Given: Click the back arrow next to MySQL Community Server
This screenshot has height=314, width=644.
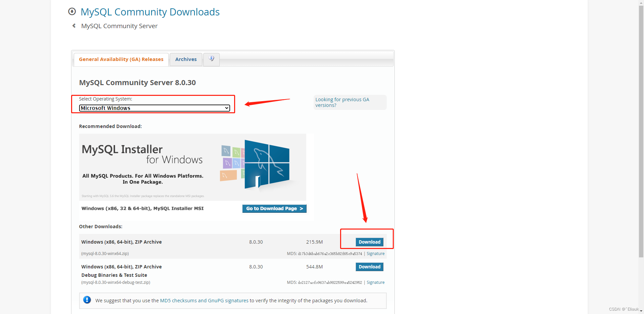Looking at the screenshot, I should (74, 26).
